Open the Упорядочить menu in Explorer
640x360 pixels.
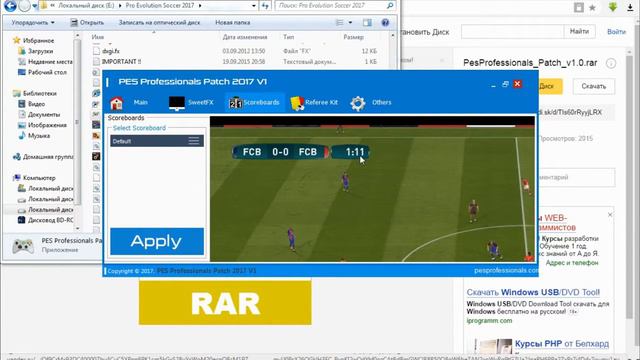coord(33,22)
